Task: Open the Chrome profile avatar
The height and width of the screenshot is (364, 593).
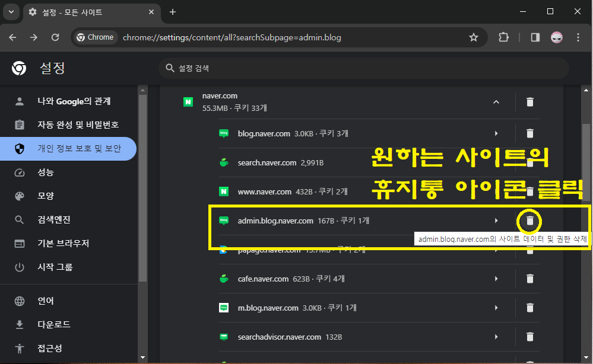Action: (x=557, y=37)
